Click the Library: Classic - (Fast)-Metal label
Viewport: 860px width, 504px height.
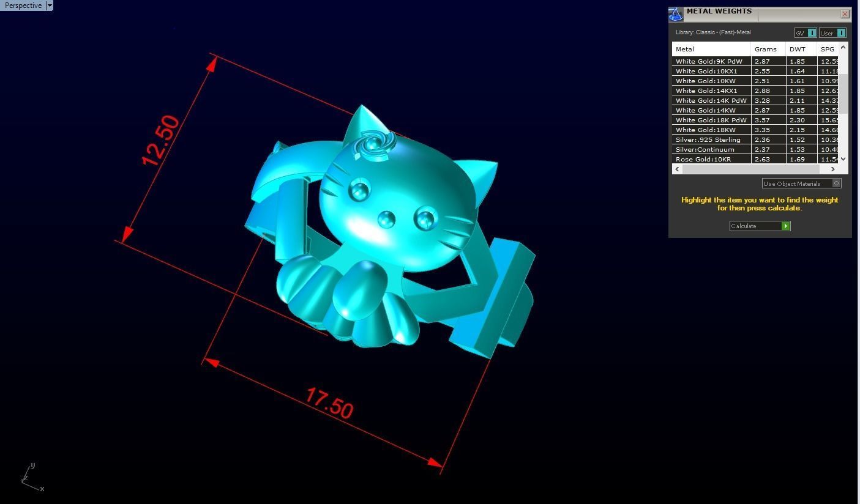pos(713,32)
